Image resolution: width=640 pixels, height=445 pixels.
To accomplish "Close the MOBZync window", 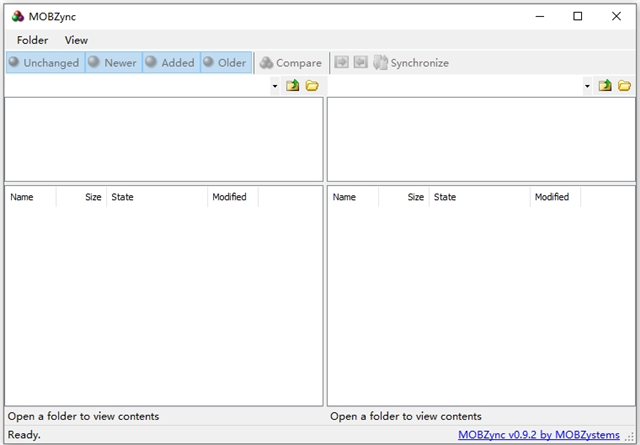I will [616, 16].
